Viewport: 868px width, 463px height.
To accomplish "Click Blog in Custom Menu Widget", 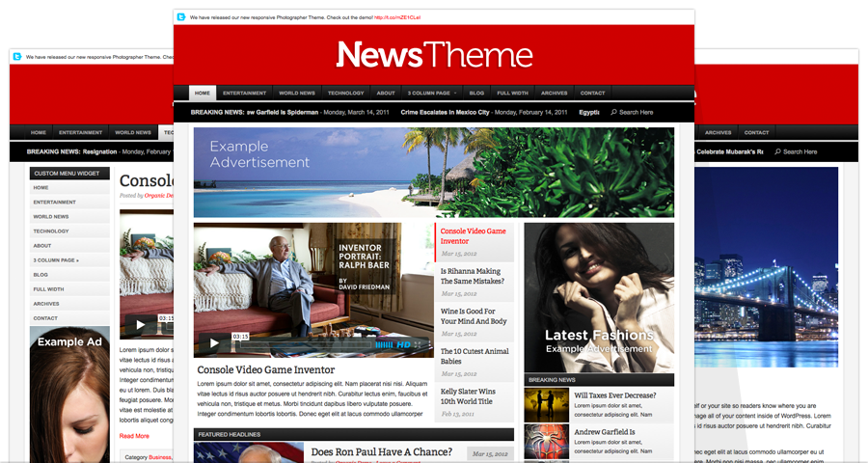I will pos(69,274).
